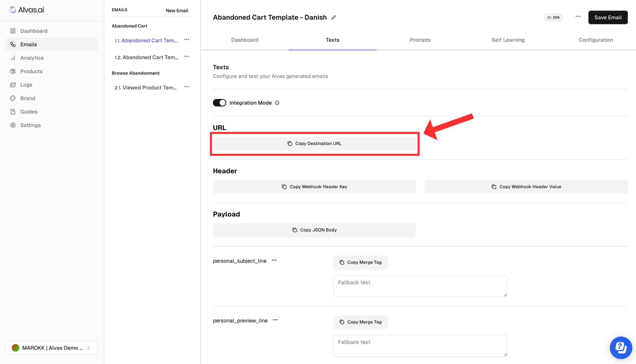The image size is (636, 364).
Task: Open options menu for 1.1 Abandoned Cart email
Action: 187,40
